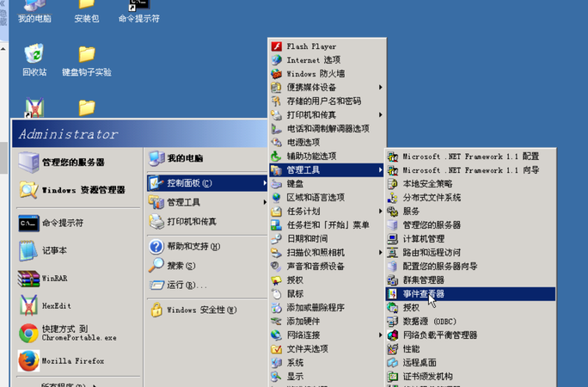588x387 pixels.
Task: Open Windows 资源管理器 entry
Action: (x=78, y=190)
